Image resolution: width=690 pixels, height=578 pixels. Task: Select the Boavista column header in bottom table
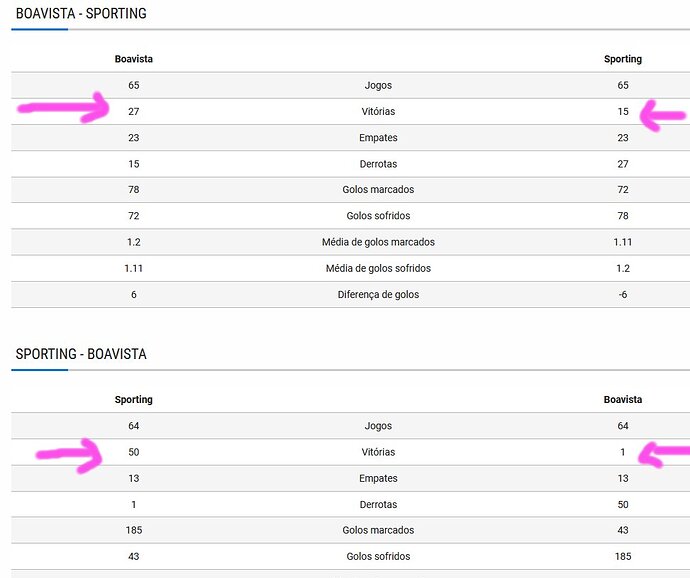[x=623, y=399]
